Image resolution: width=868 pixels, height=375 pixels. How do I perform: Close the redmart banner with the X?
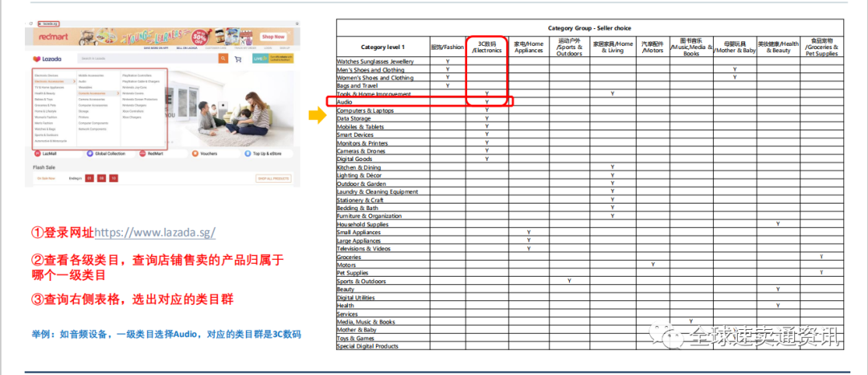click(289, 33)
